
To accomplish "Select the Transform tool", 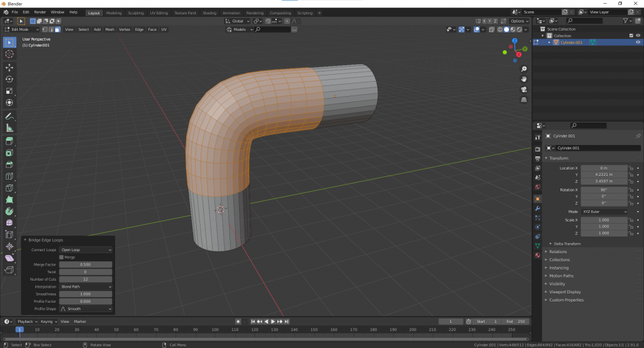I will click(x=9, y=102).
